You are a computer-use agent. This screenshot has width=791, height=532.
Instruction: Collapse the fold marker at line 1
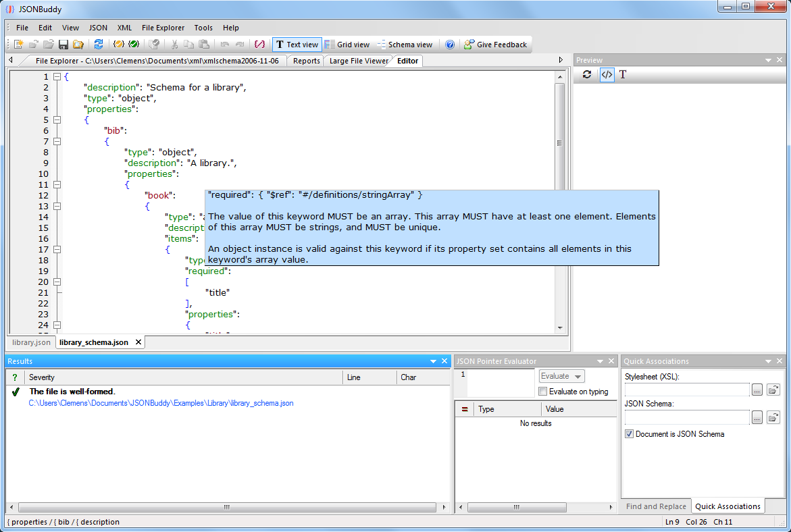pos(57,77)
